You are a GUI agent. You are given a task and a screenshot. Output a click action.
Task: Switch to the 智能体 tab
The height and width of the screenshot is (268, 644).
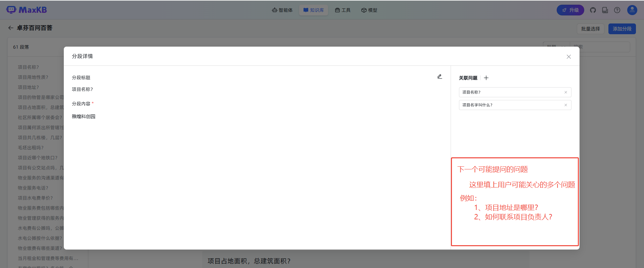pos(282,10)
